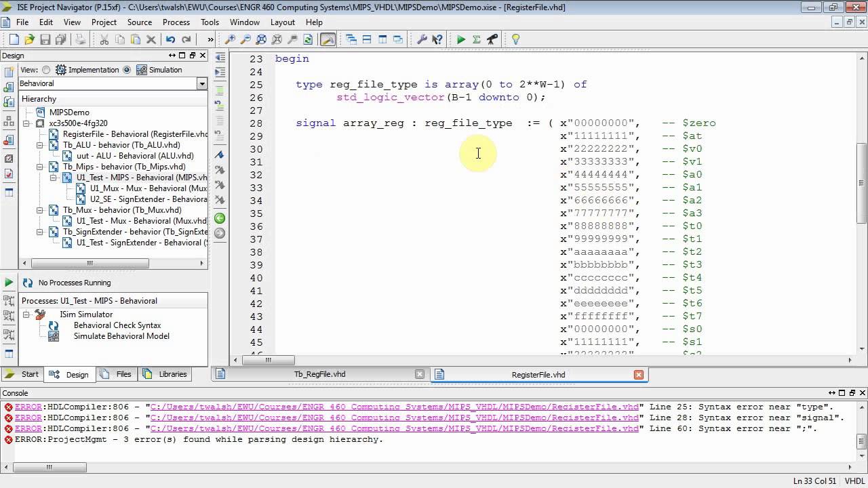Screen dimensions: 868x488
Task: Collapse the Tb_Mips hierarchy node
Action: (40, 167)
